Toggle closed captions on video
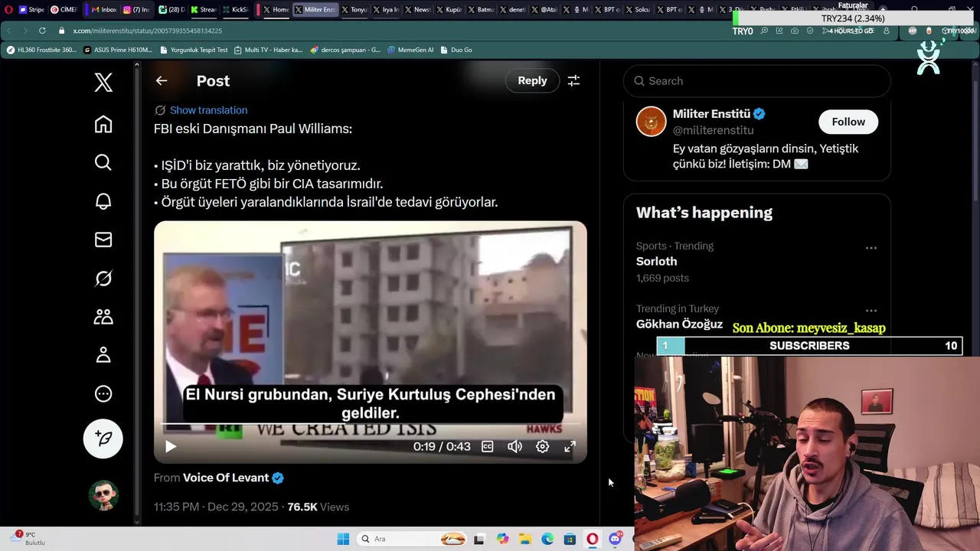Image resolution: width=980 pixels, height=551 pixels. (487, 446)
